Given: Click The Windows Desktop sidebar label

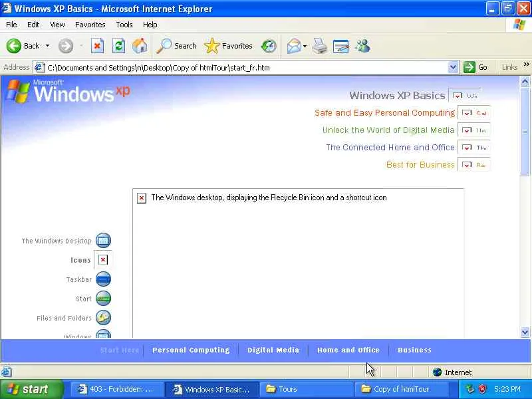Looking at the screenshot, I should click(x=57, y=241).
